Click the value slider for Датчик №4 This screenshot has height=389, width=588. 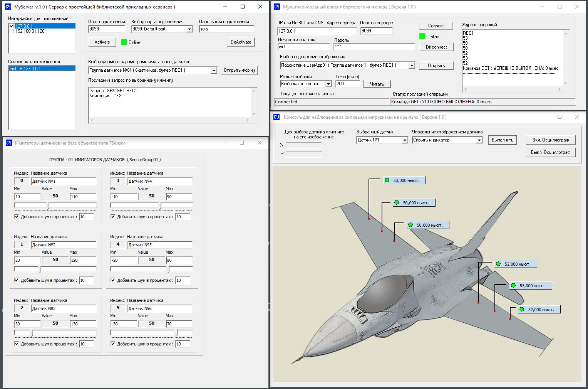[x=161, y=206]
